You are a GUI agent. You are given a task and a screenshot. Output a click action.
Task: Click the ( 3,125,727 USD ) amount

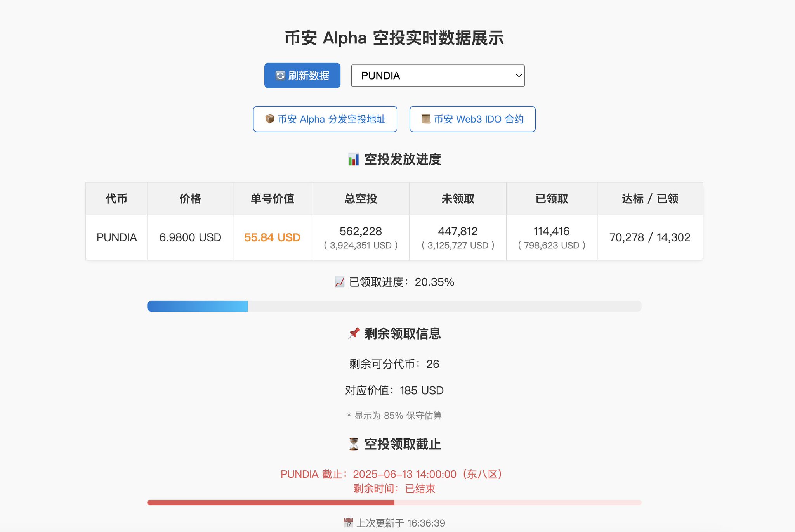tap(458, 245)
